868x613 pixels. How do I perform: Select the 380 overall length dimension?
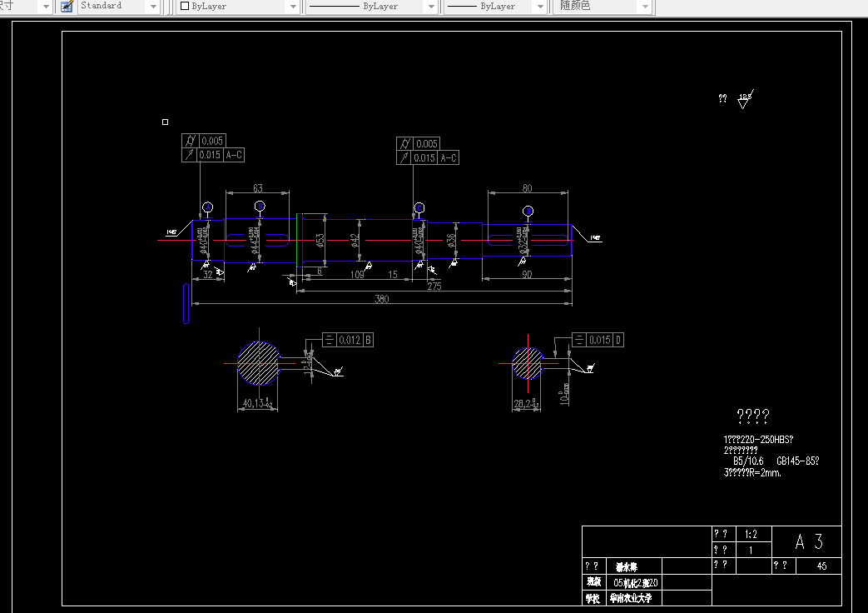(382, 299)
